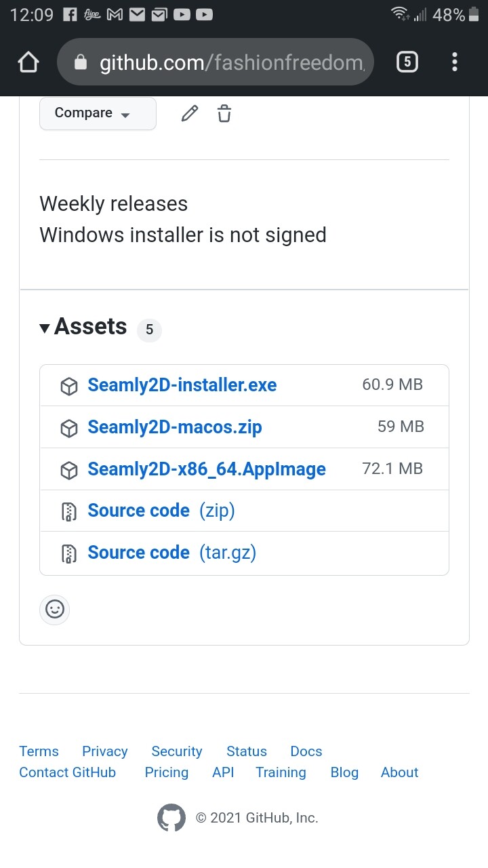Open the browser three-dot overflow menu
The image size is (488, 868).
tap(455, 62)
